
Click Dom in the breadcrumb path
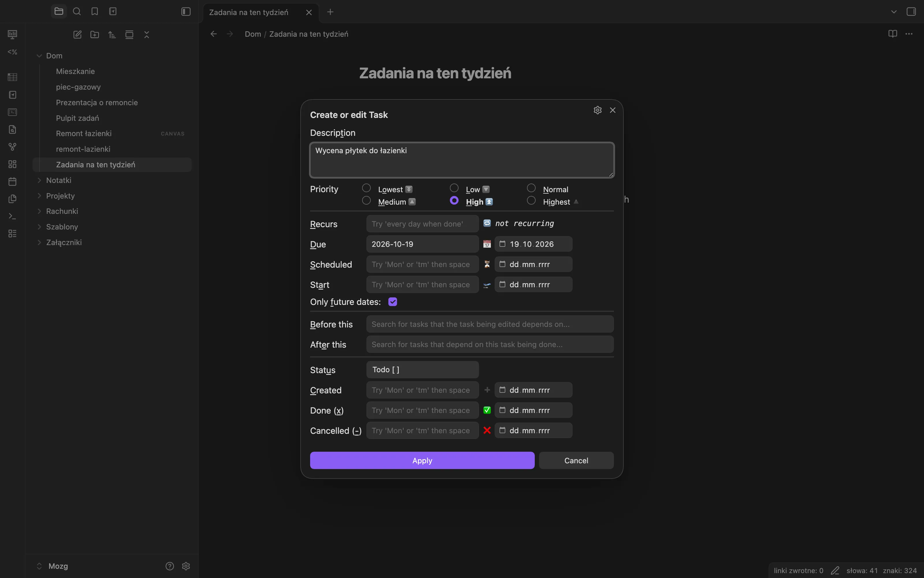(x=253, y=34)
